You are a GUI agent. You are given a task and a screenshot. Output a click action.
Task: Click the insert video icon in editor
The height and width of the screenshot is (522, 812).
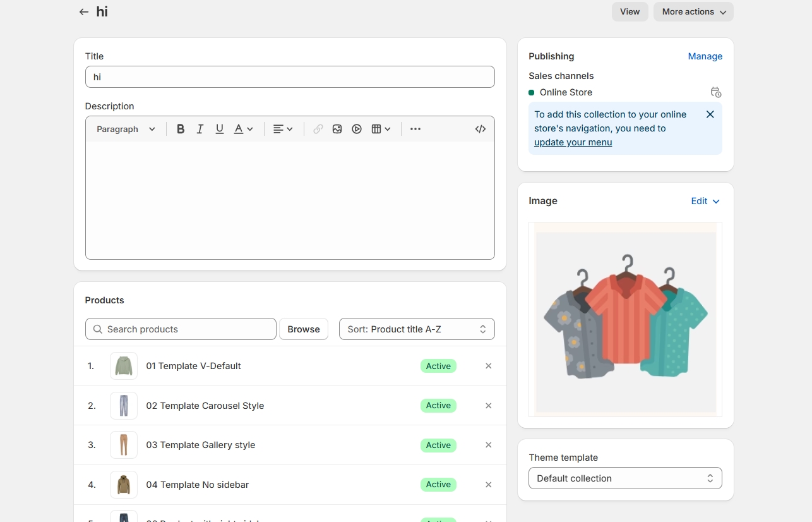[x=357, y=129]
